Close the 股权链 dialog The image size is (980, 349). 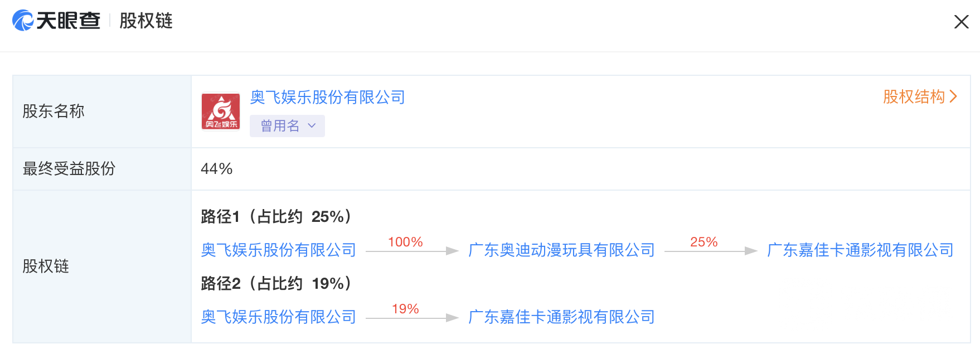point(961,22)
